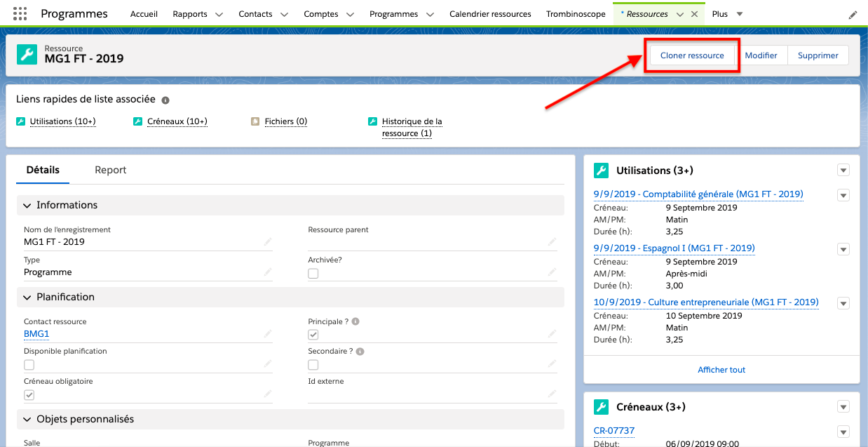Click the Cloner ressource button
The height and width of the screenshot is (447, 868).
[691, 55]
